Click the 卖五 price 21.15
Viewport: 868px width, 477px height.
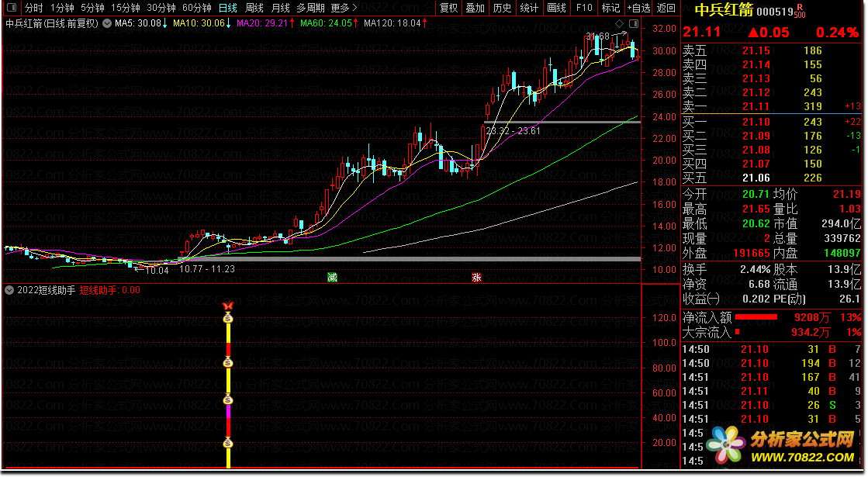point(756,50)
